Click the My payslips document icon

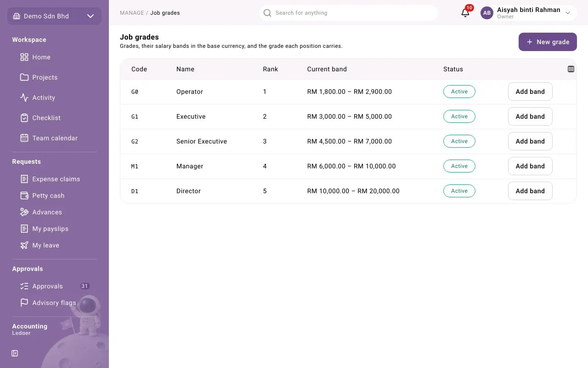point(24,229)
